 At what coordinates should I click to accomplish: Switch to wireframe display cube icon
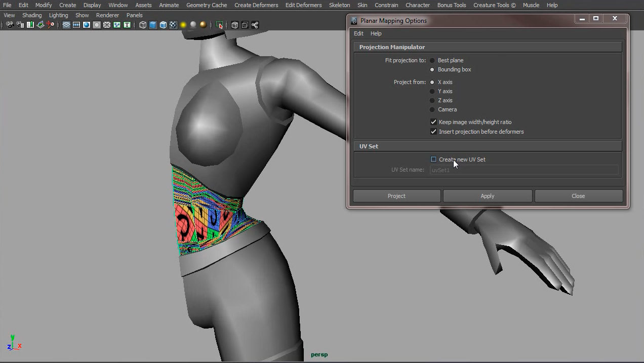[x=143, y=25]
